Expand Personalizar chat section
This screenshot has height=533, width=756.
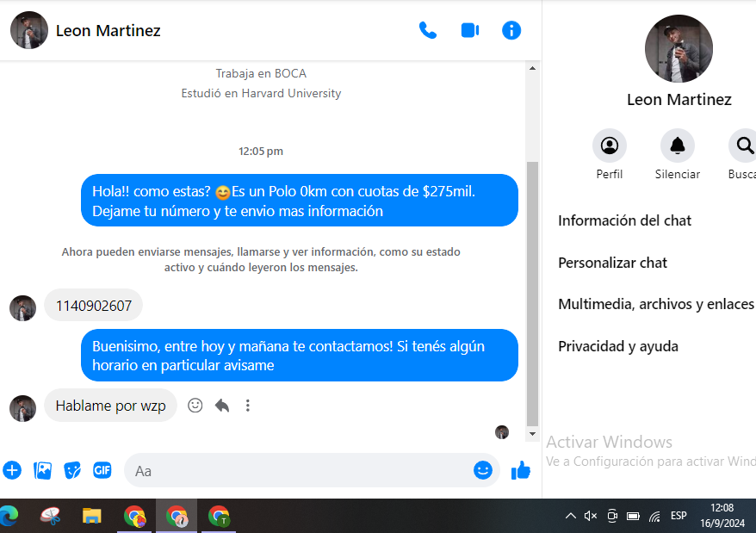613,263
